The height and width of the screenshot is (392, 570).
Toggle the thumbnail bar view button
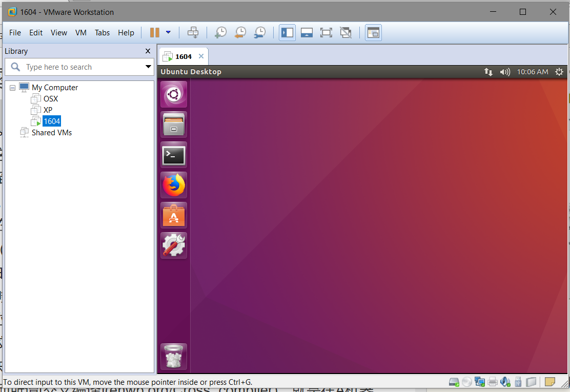tap(307, 33)
